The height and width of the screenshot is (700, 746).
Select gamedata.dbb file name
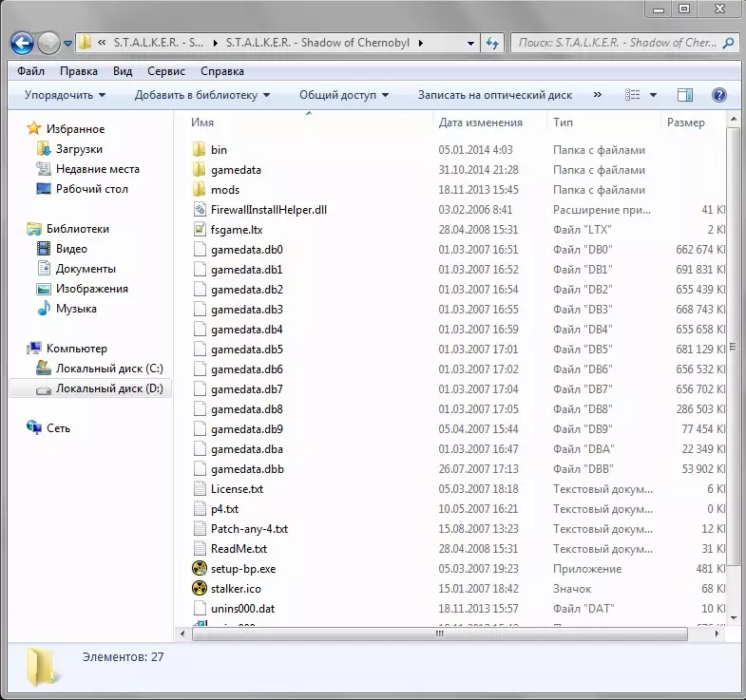click(x=247, y=469)
